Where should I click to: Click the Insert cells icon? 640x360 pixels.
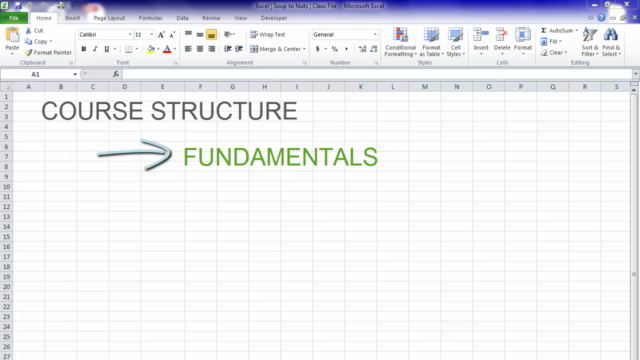tap(481, 35)
